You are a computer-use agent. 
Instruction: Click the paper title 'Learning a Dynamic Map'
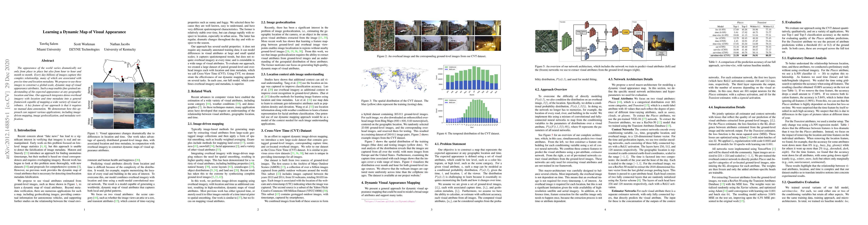[84, 32]
